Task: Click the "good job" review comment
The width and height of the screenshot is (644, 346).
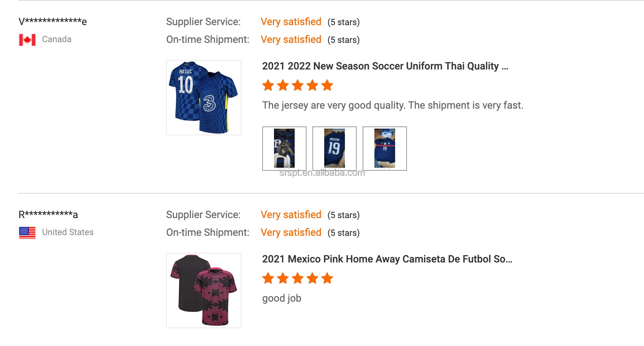Action: [x=282, y=298]
